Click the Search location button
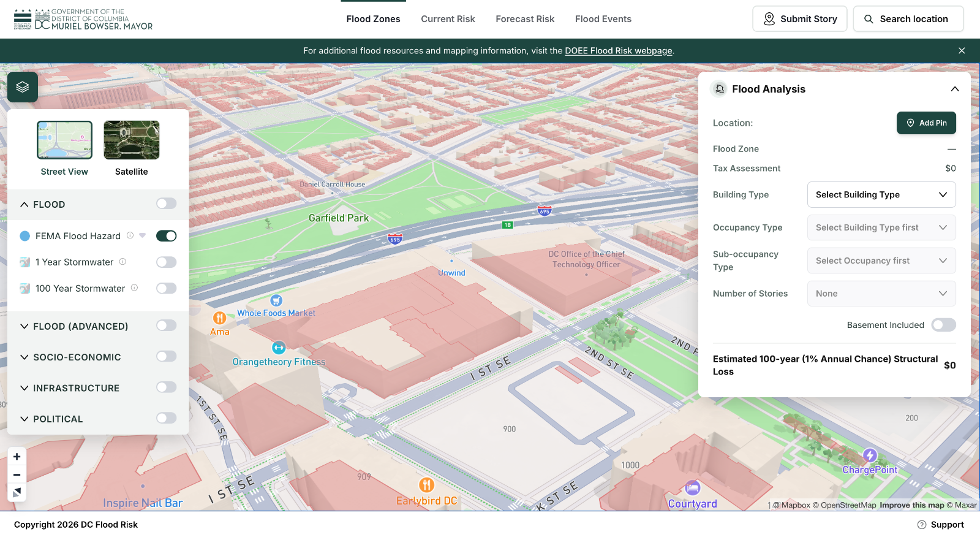This screenshot has width=980, height=537. [x=908, y=19]
